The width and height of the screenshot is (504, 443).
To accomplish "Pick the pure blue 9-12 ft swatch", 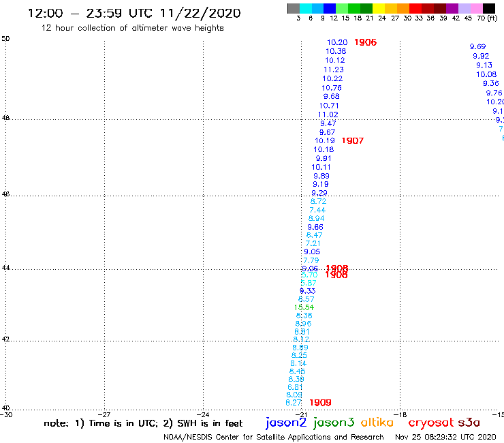I will [330, 8].
